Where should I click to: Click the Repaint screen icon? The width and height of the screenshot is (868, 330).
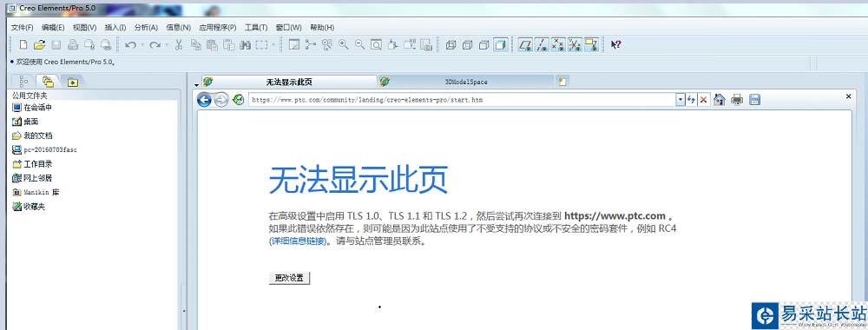294,45
